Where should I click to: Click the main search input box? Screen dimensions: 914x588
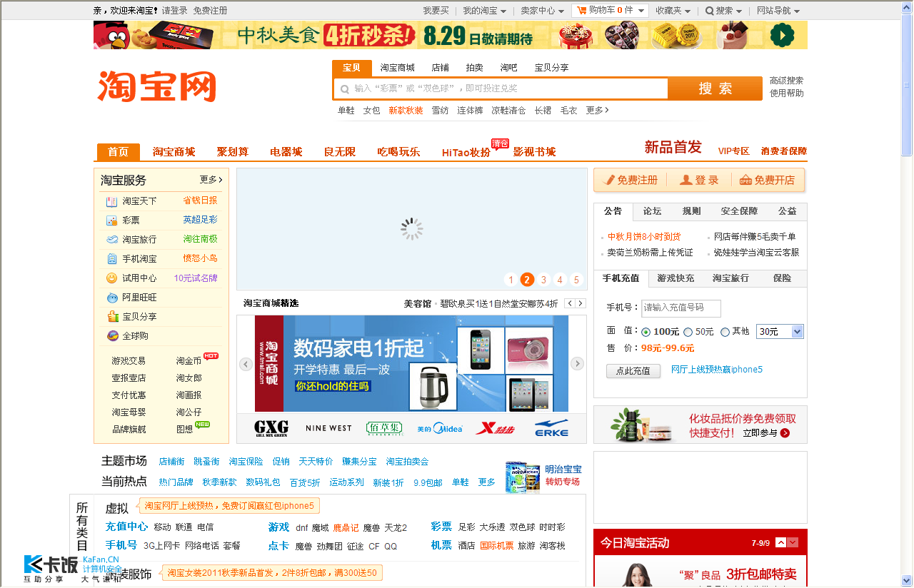501,88
